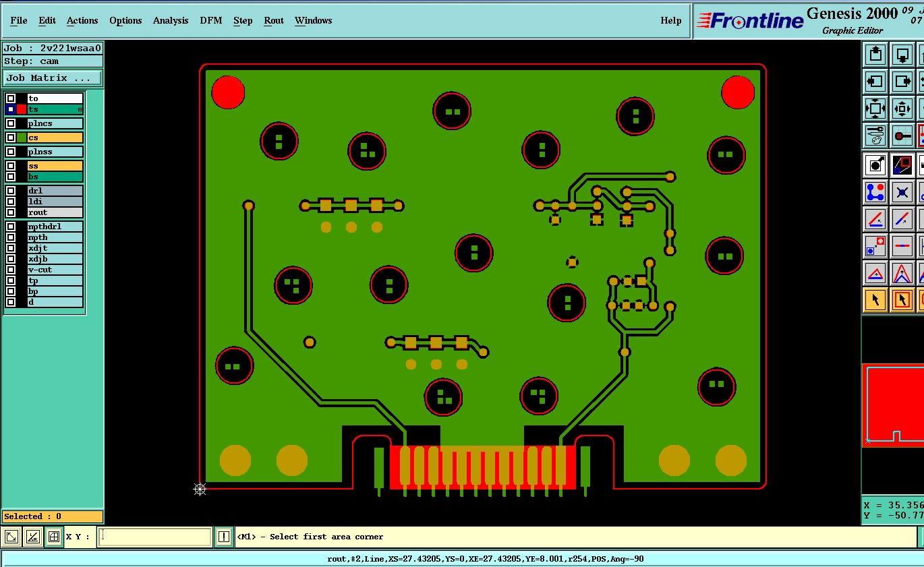
Task: Select the 'npthdrl' layer name
Action: (x=55, y=227)
